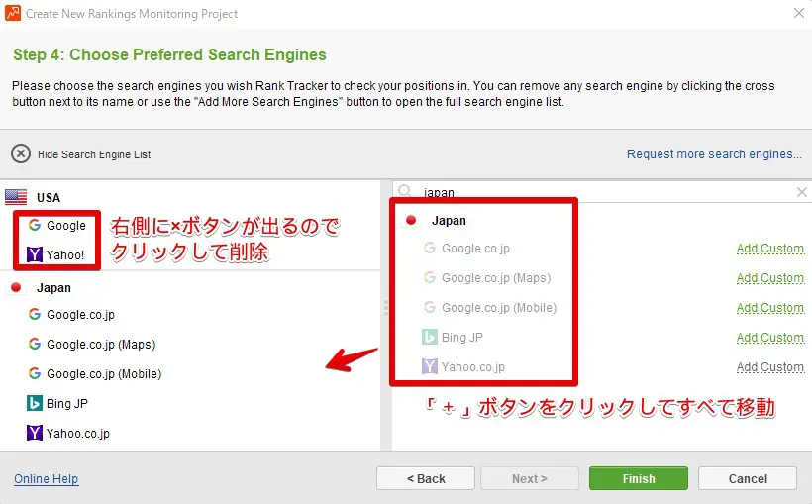
Task: Click the Google.co.jp icon in left list
Action: pos(35,315)
